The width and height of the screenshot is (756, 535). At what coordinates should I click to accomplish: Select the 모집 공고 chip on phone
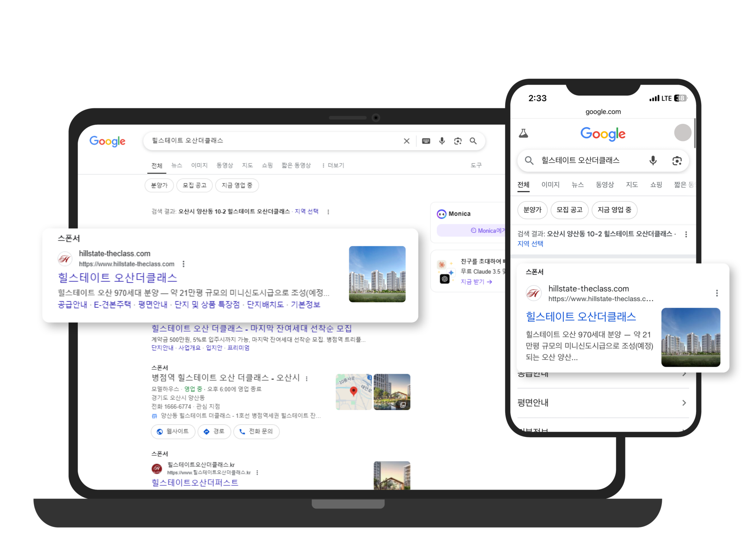[x=569, y=210]
